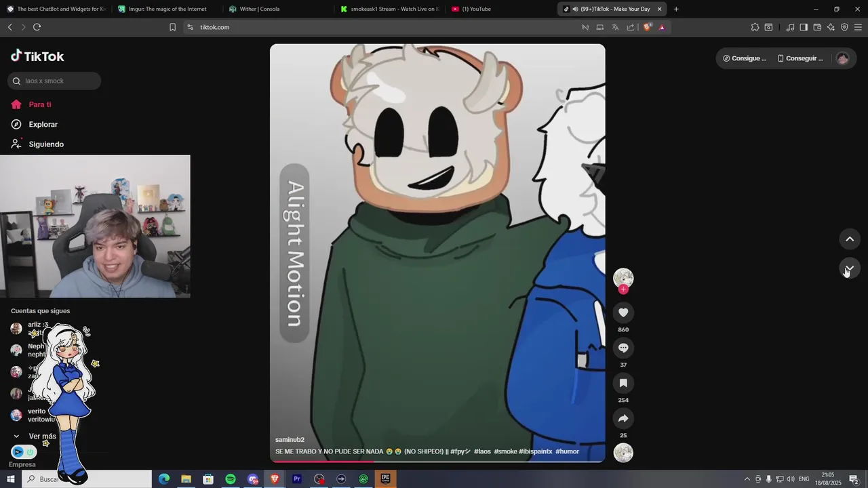The image size is (868, 488).
Task: Open the creator's profile avatar beside the video
Action: tap(623, 277)
